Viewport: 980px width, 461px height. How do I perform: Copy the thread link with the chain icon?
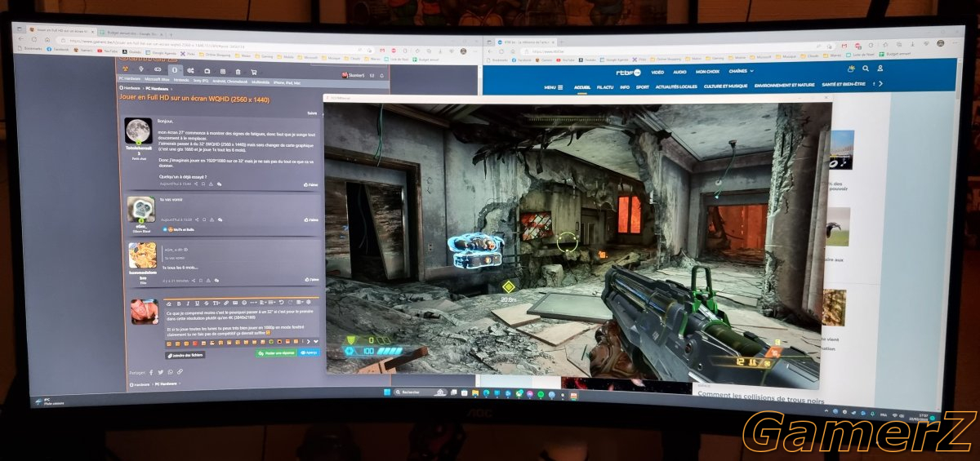click(180, 371)
